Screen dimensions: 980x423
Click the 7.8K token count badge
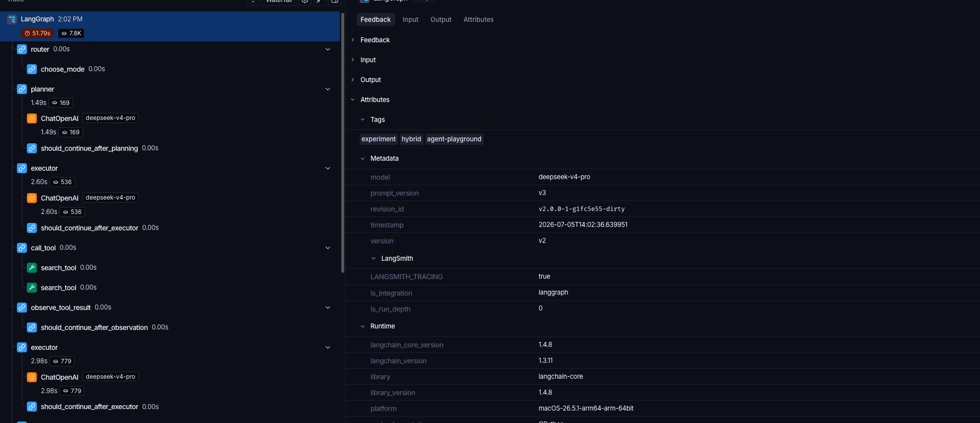pos(71,33)
